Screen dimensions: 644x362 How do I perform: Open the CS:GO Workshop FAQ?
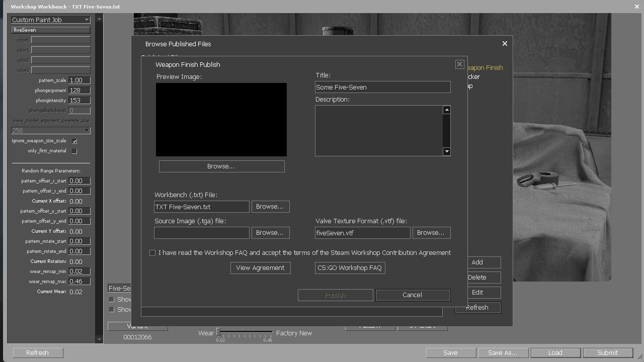point(350,268)
